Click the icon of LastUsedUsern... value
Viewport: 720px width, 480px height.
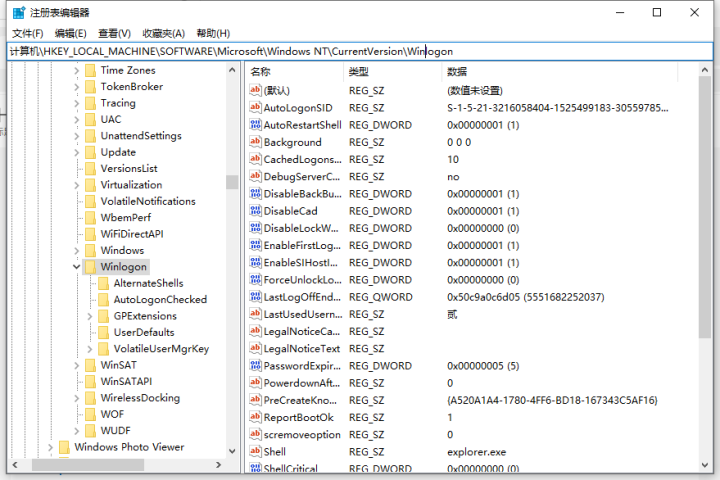pos(255,314)
